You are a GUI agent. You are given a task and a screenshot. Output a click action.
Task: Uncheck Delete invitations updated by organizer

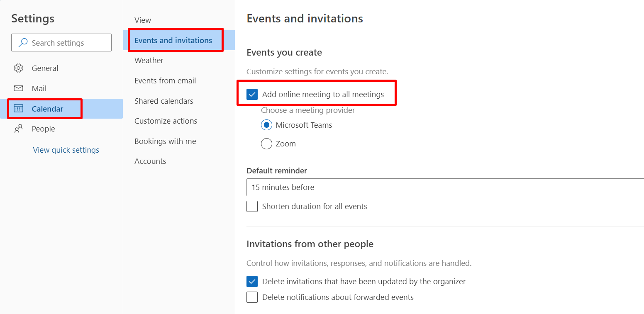point(252,282)
